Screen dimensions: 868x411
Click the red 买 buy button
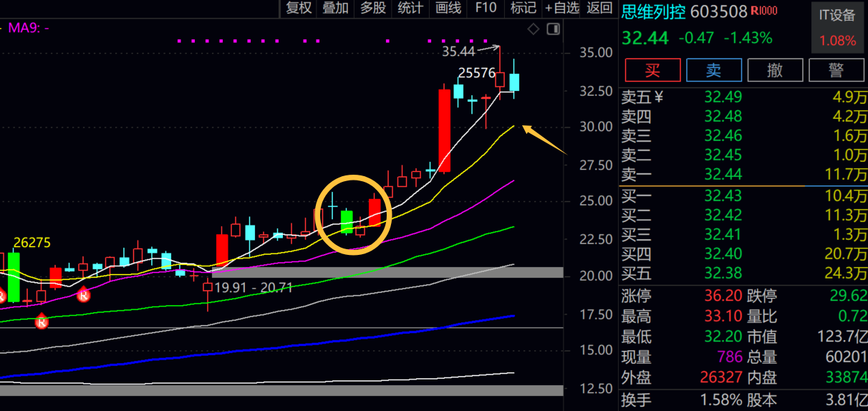pos(652,70)
